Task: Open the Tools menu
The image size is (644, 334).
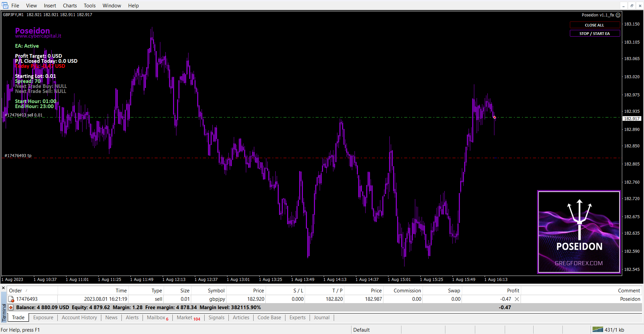Action: (x=90, y=6)
